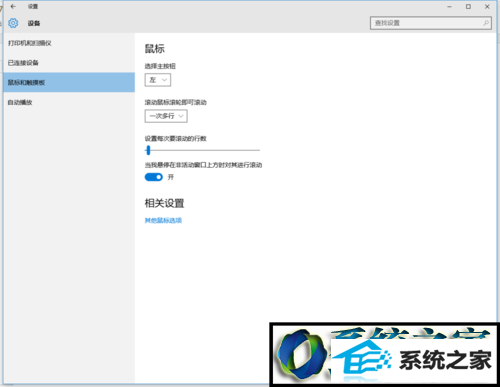Toggle inactive window scrolling switch
This screenshot has width=500, height=387.
pyautogui.click(x=154, y=177)
